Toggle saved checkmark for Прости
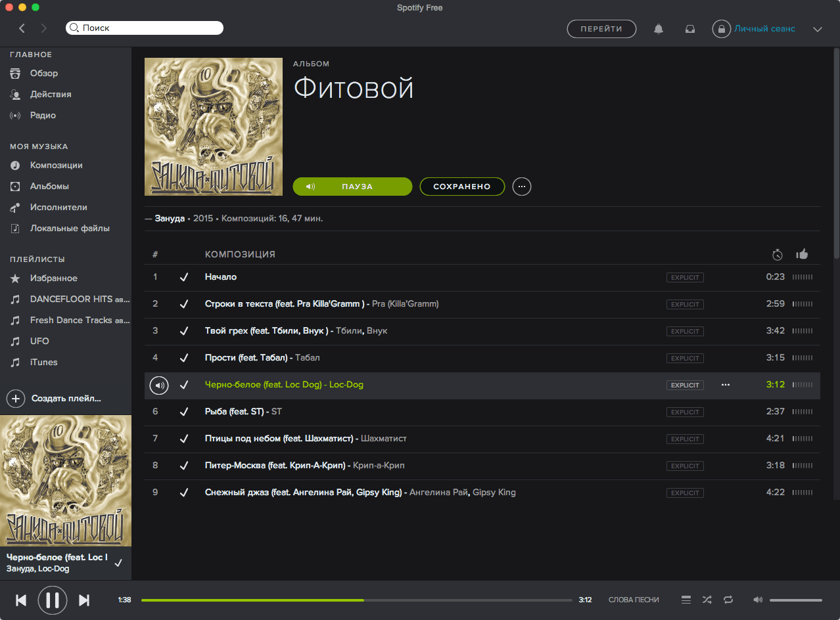Image resolution: width=840 pixels, height=620 pixels. tap(184, 358)
